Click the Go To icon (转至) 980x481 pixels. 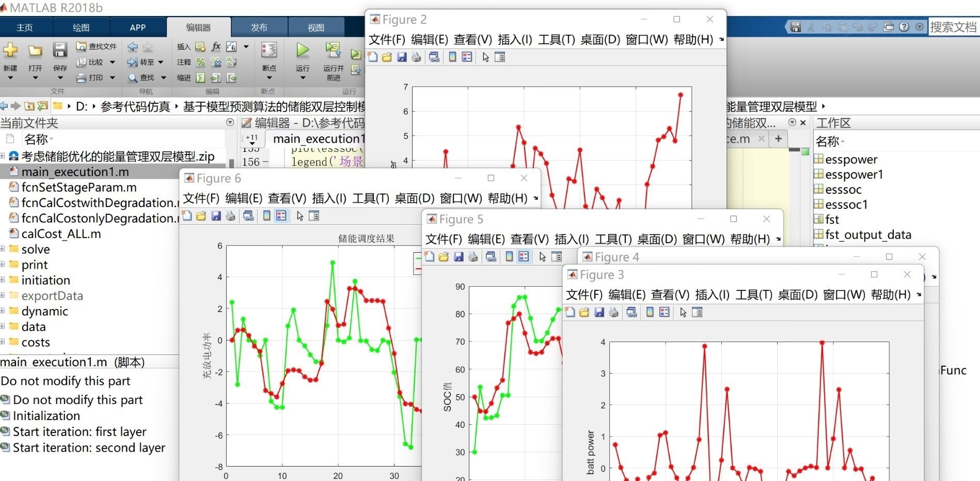point(133,62)
